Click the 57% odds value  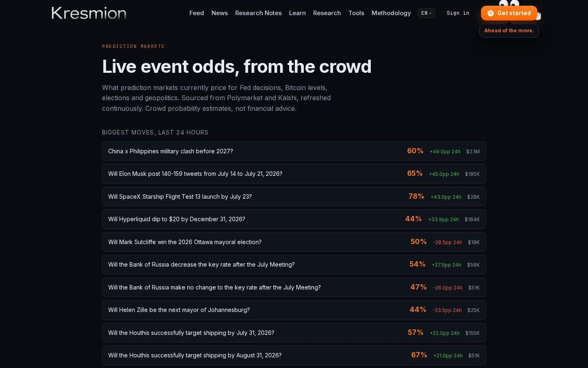click(416, 332)
